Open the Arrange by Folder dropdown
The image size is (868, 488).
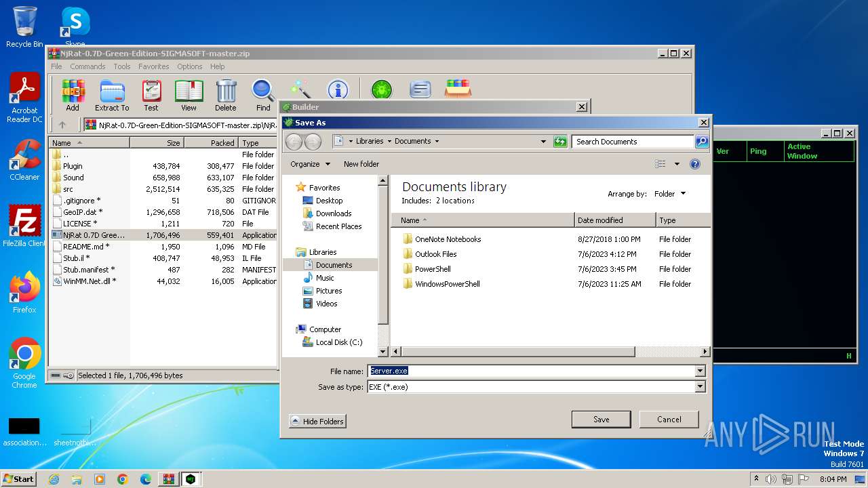(x=670, y=194)
